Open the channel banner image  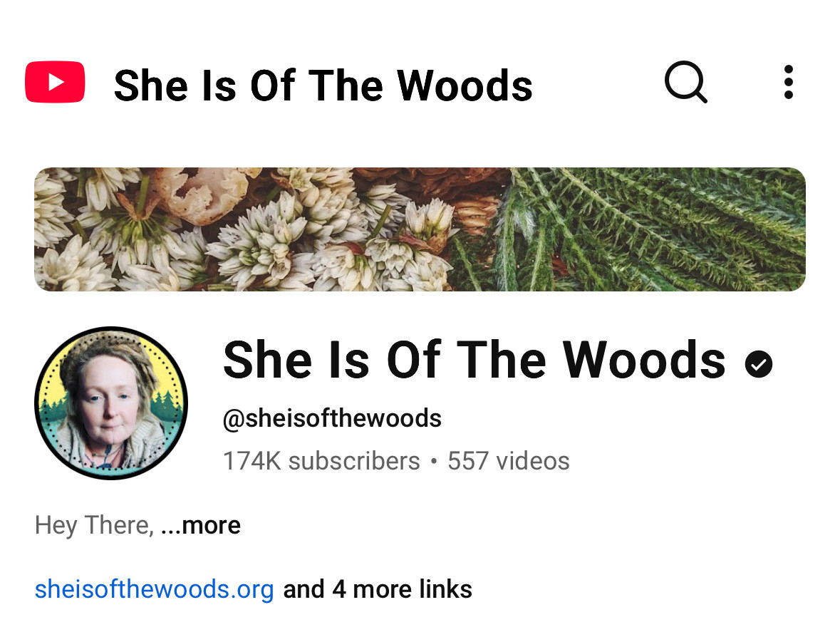[x=420, y=229]
